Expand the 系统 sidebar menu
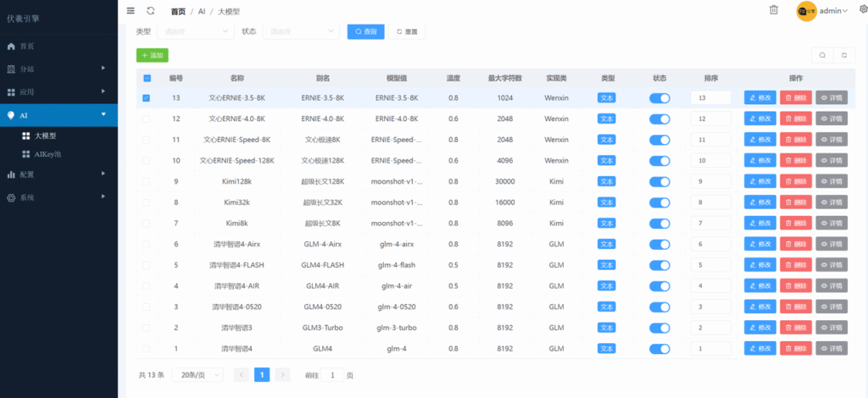The height and width of the screenshot is (398, 868). tap(58, 197)
